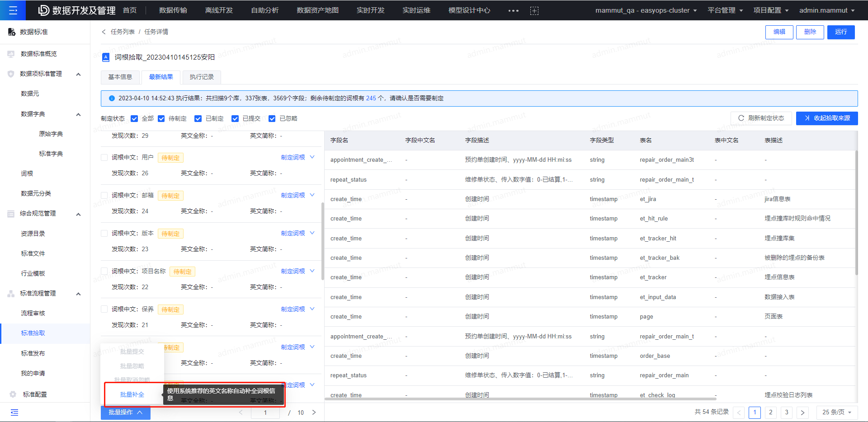Click the platform logo beside 数据开发及管理
Viewport: 868px width, 422px height.
pos(43,10)
